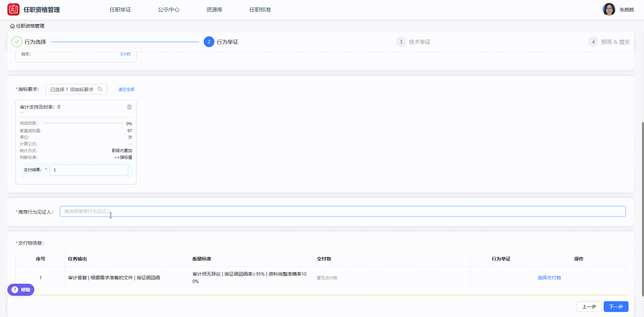644x317 pixels.
Task: Open the 资源库 menu
Action: [x=214, y=9]
